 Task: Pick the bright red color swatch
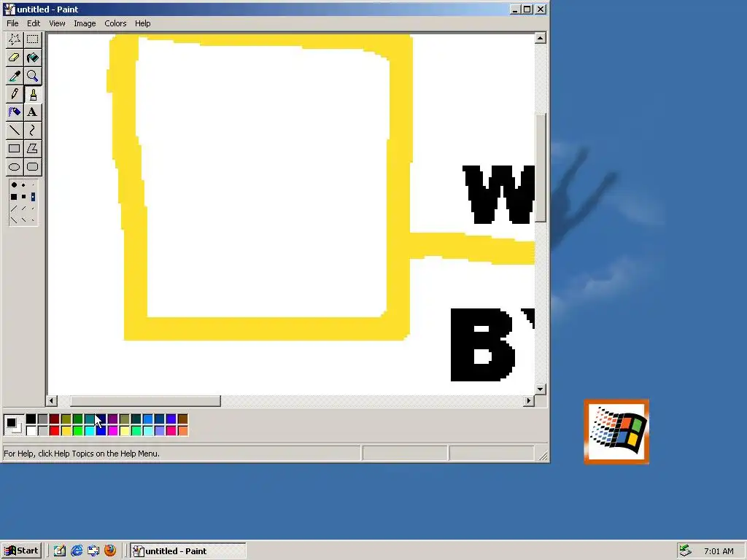pyautogui.click(x=54, y=431)
